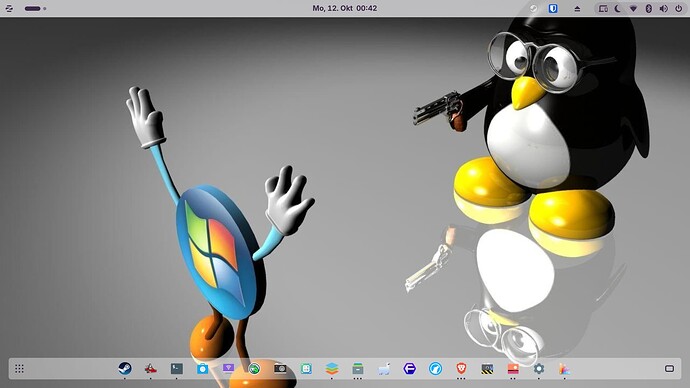690x388 pixels.
Task: Open the red airplane game icon in dock
Action: click(151, 368)
